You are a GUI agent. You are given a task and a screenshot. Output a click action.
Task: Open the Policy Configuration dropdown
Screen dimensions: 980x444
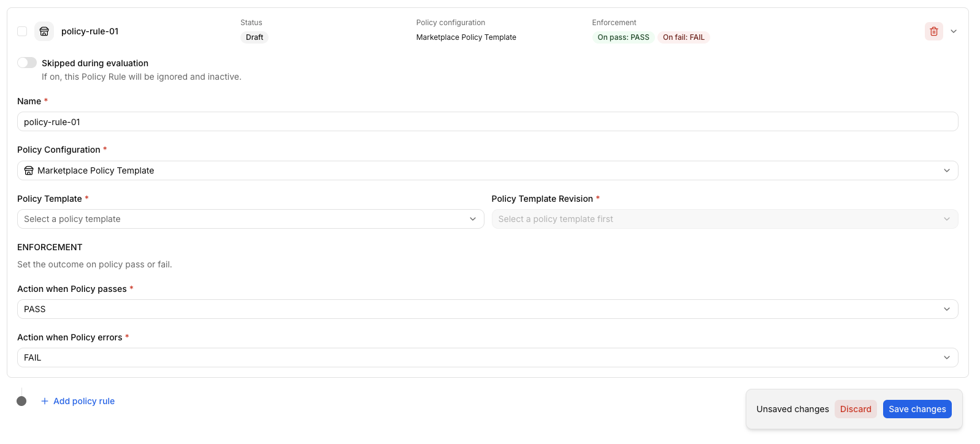click(x=488, y=170)
